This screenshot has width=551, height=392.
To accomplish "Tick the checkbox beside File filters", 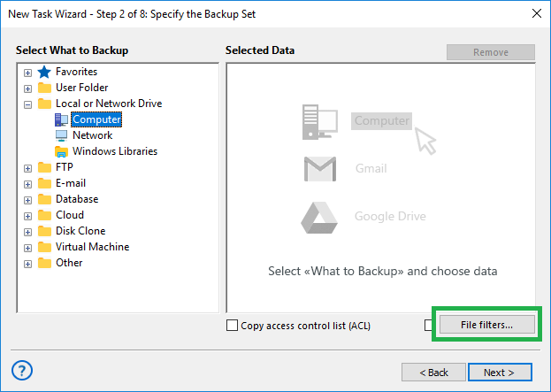I will point(428,326).
